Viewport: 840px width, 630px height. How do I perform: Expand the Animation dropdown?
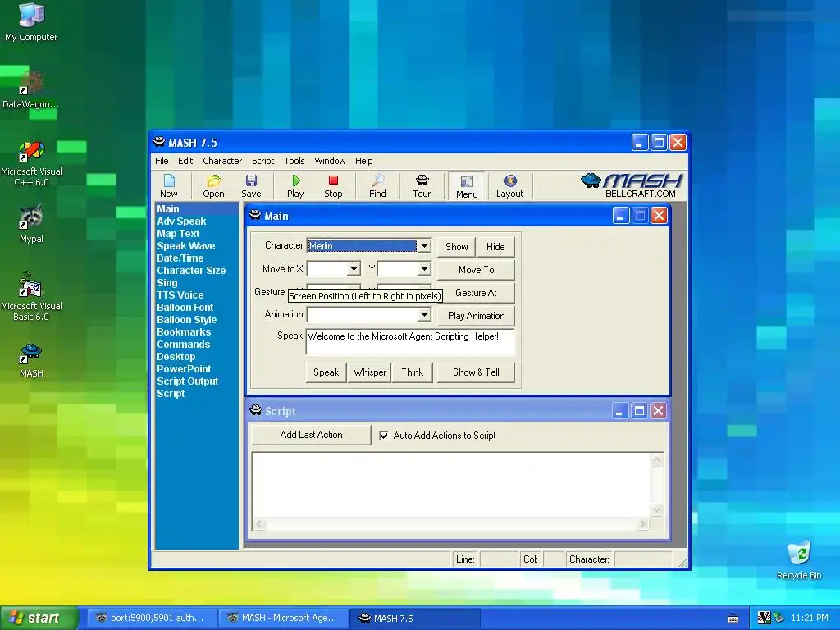click(x=424, y=314)
